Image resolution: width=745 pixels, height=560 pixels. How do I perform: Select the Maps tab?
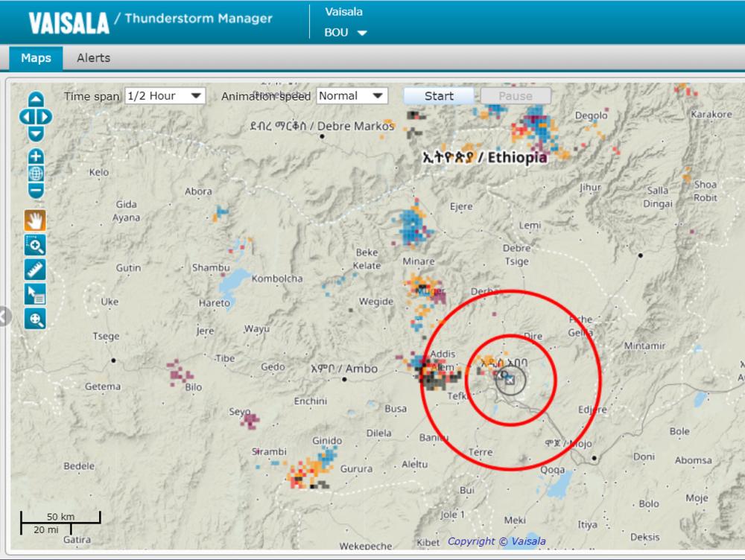(x=36, y=58)
